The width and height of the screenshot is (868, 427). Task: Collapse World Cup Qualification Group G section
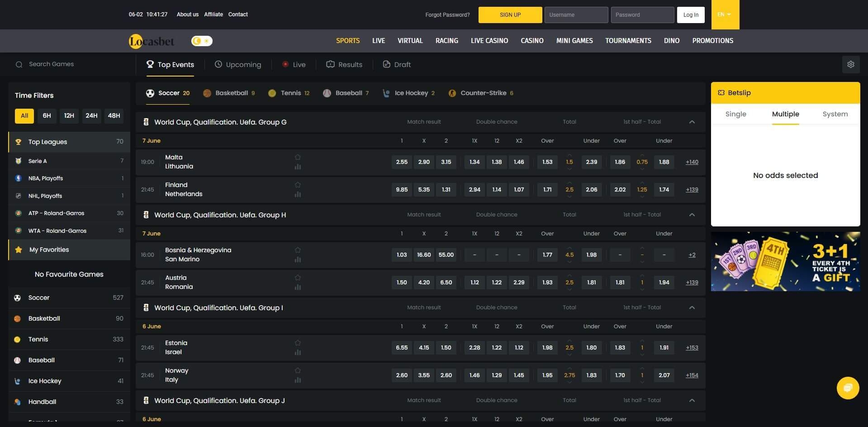tap(692, 122)
